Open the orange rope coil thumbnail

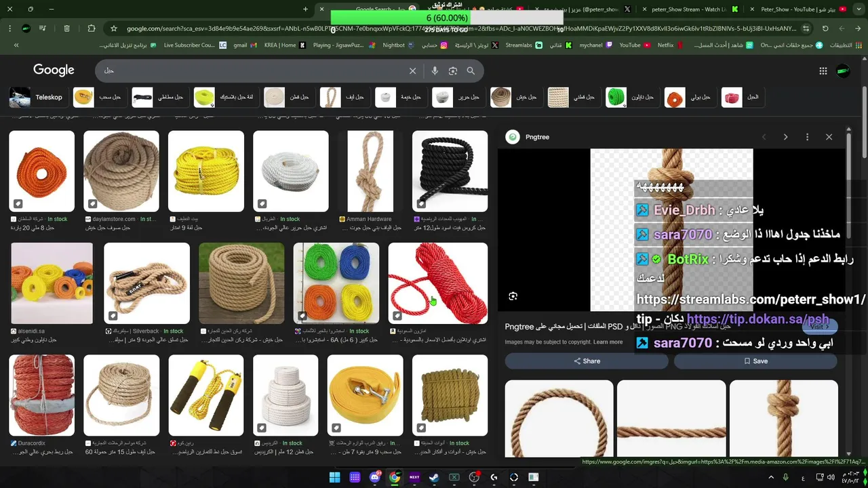(x=41, y=171)
